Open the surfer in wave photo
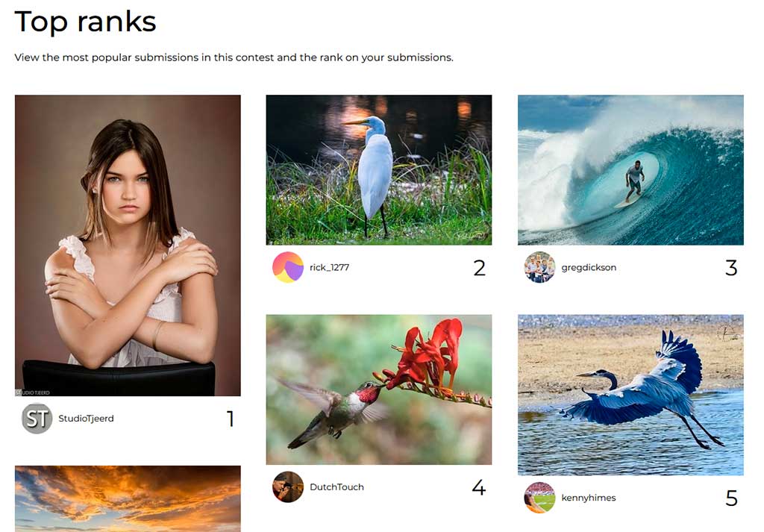The image size is (764, 532). pos(630,170)
